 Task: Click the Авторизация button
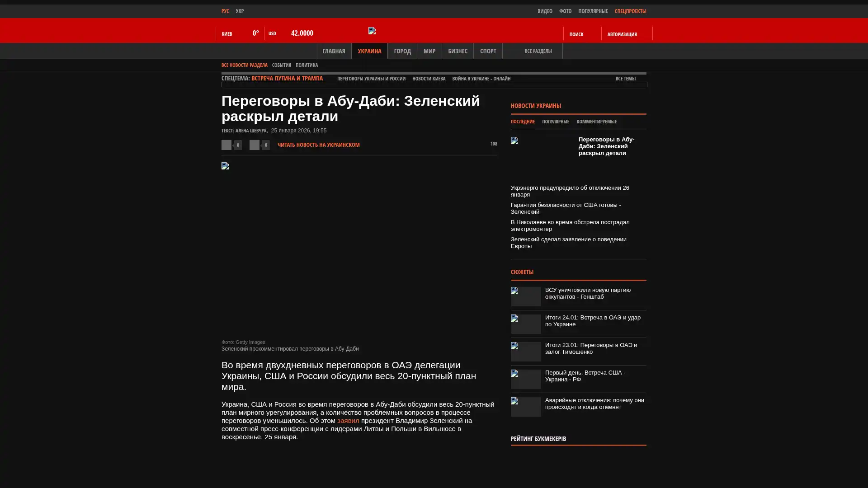pyautogui.click(x=622, y=34)
